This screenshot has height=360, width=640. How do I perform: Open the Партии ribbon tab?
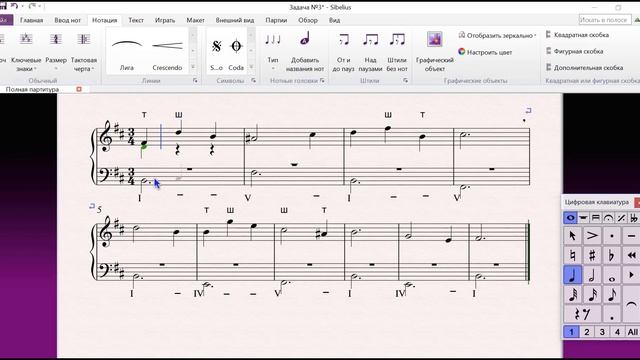point(276,20)
